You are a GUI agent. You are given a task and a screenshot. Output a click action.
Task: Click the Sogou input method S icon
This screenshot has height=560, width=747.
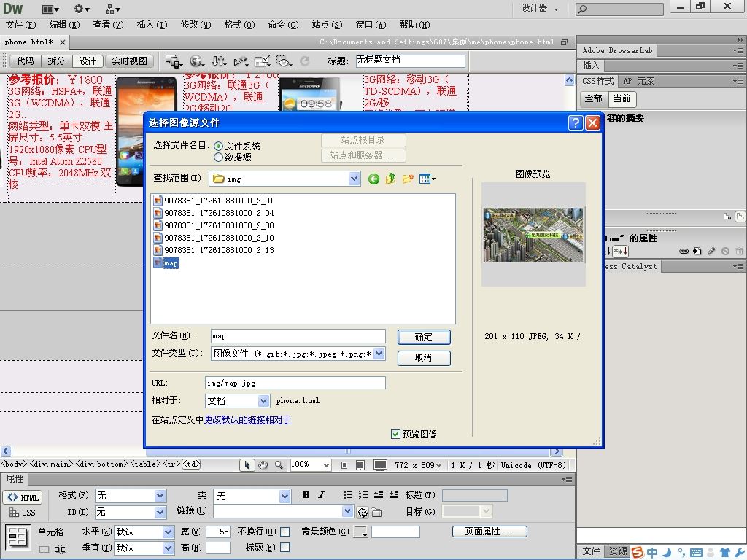pyautogui.click(x=638, y=553)
